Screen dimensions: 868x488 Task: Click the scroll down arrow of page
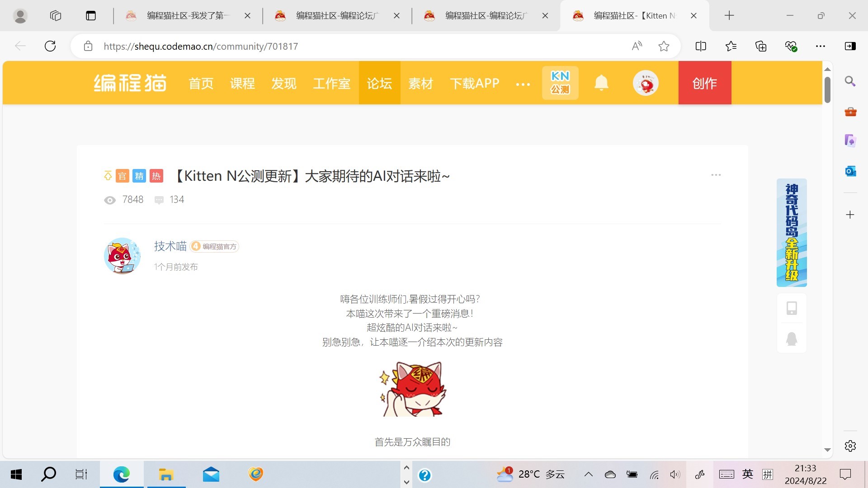(x=827, y=450)
